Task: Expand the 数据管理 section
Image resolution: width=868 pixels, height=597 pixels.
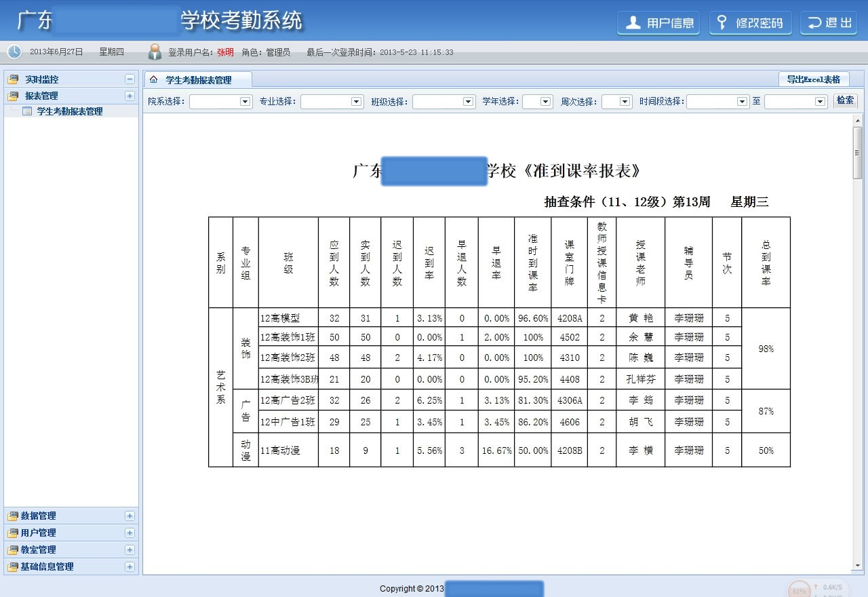Action: [x=130, y=516]
